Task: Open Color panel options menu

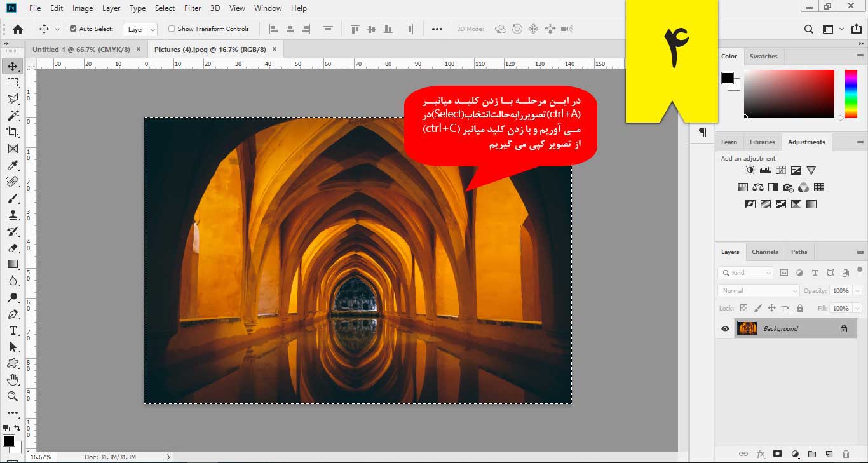Action: [x=860, y=57]
